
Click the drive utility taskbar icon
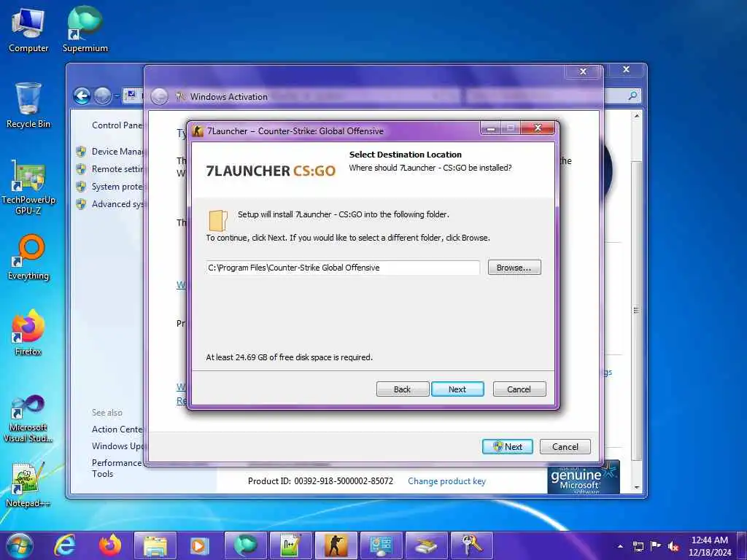point(426,545)
